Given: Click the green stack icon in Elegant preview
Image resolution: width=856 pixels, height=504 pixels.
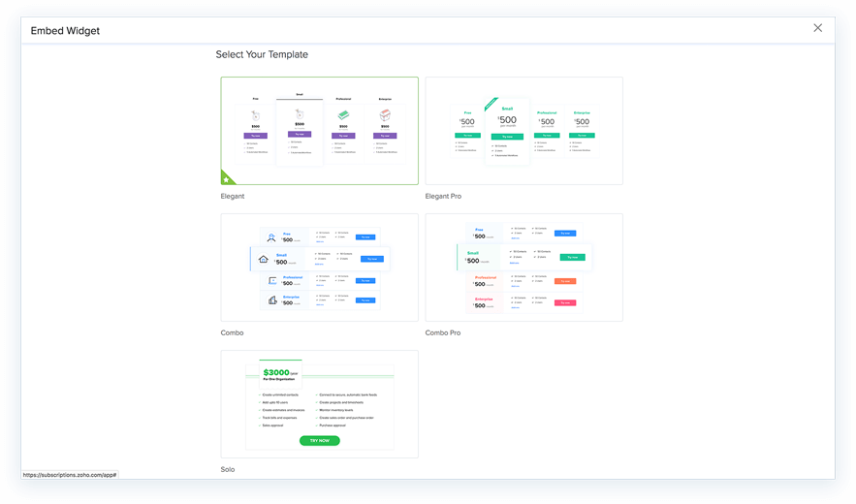Looking at the screenshot, I should [343, 115].
